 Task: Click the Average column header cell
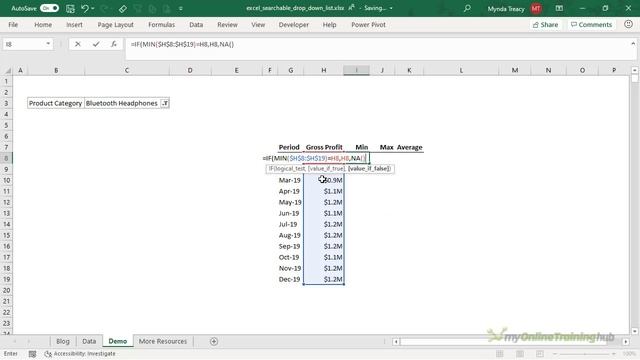click(x=409, y=147)
